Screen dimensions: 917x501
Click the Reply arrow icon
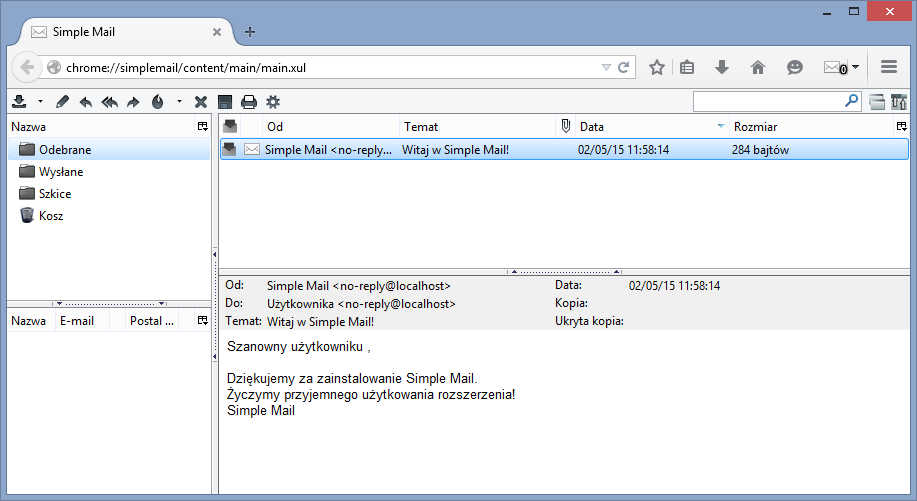[86, 102]
